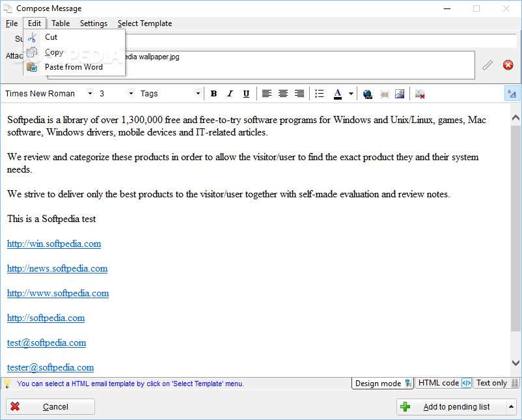Toggle underline formatting
522x420 pixels.
[x=246, y=94]
